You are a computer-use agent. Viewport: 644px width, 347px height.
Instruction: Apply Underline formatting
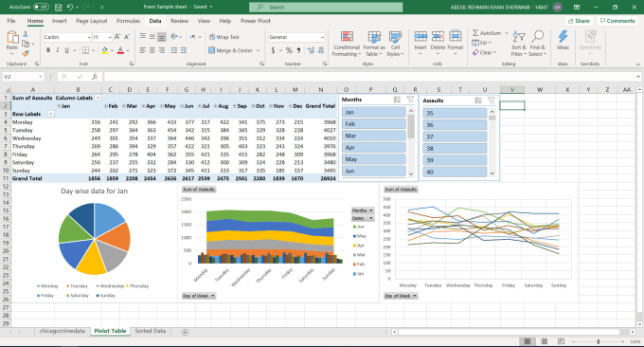click(66, 50)
